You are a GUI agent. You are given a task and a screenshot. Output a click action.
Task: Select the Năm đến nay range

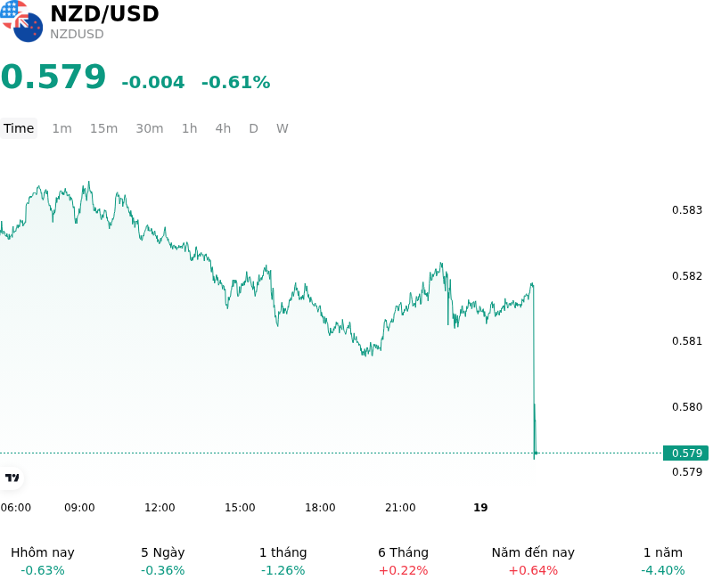pos(533,561)
